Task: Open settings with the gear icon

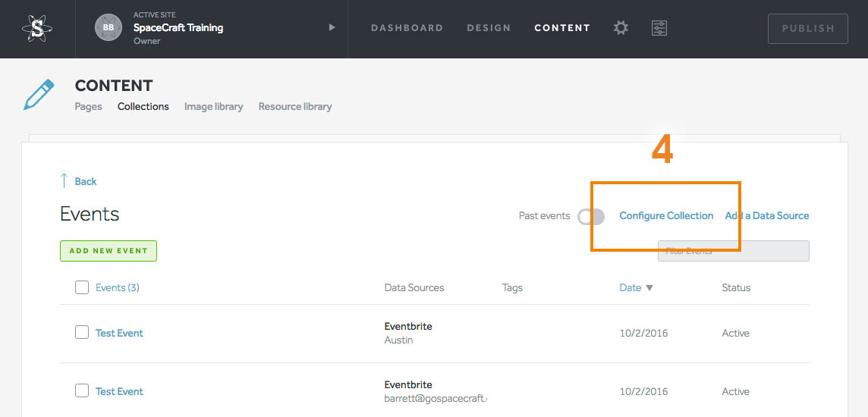Action: point(621,28)
